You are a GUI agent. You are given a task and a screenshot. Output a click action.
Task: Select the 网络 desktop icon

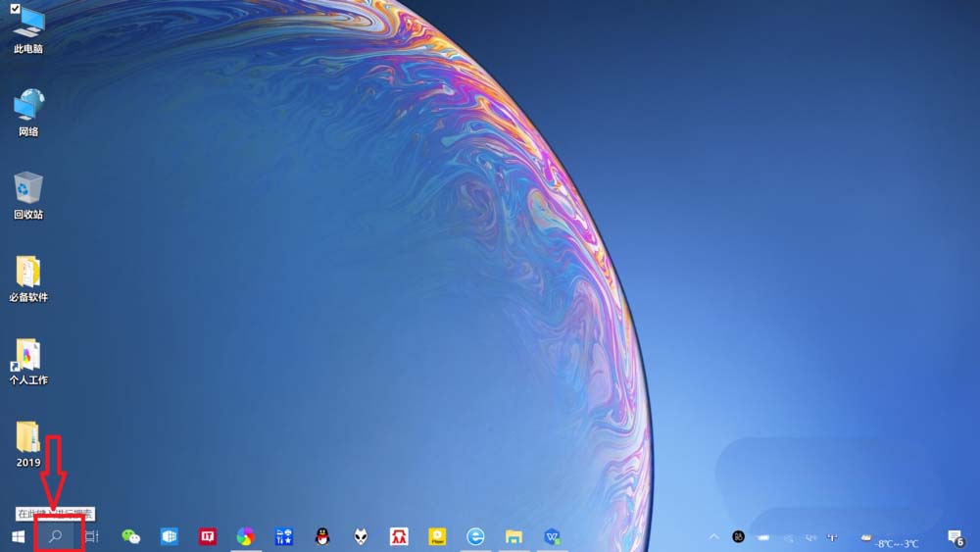28,113
